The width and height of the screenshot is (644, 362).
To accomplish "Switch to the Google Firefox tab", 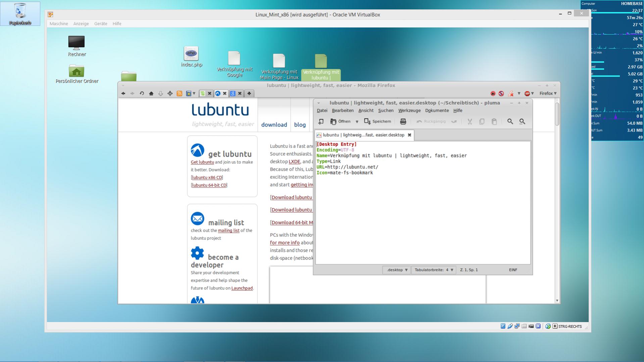I will [x=233, y=94].
